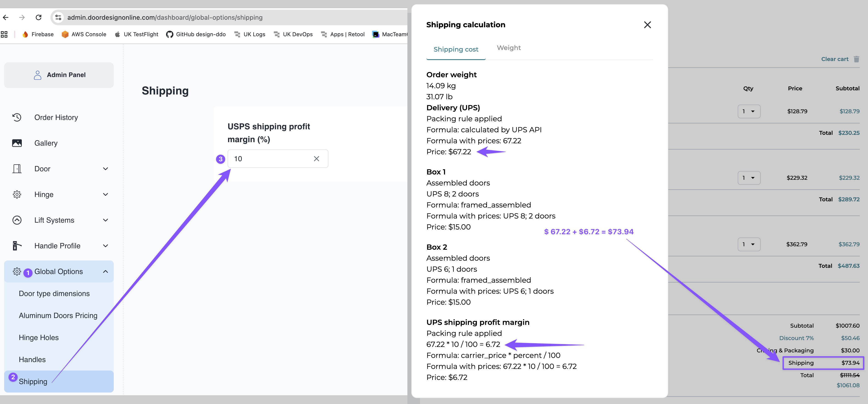The width and height of the screenshot is (868, 404).
Task: Click the USPS profit margin input field
Action: [x=278, y=159]
